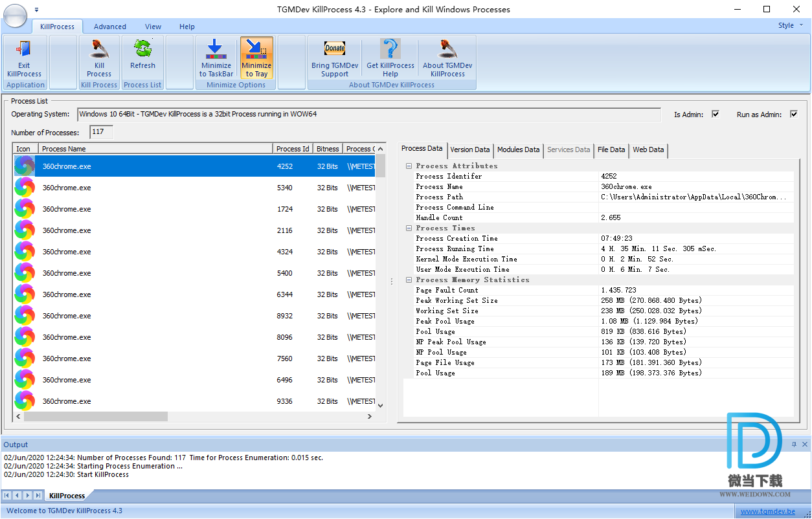Click the Icon column header
Screen dimensions: 812x519
[26, 149]
